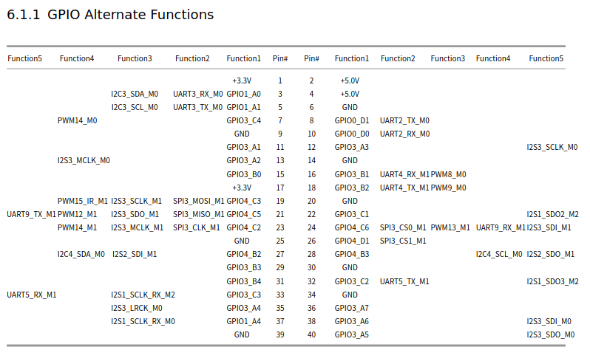Click the SPI3_CS0_M1 entry
590x364 pixels.
pyautogui.click(x=403, y=227)
